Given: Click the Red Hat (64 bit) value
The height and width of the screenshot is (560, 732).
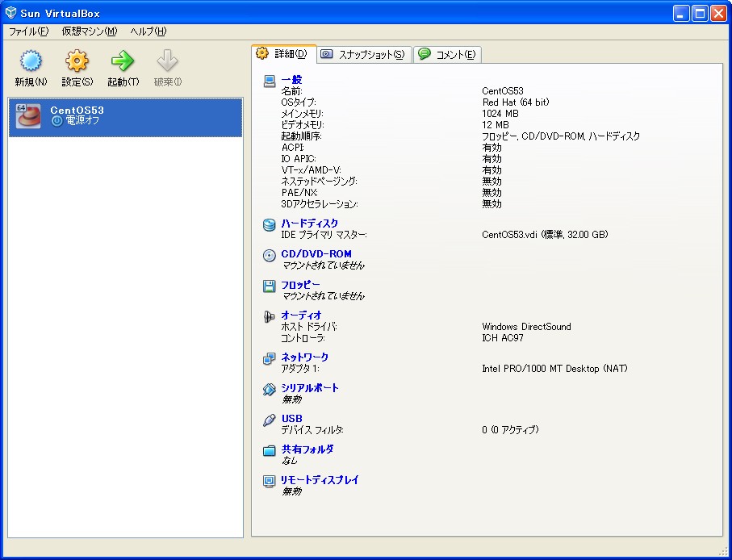Looking at the screenshot, I should click(x=516, y=102).
